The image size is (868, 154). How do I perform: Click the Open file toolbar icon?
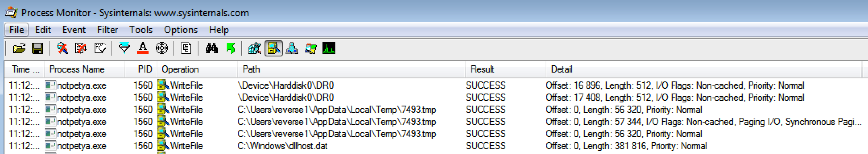coord(19,49)
